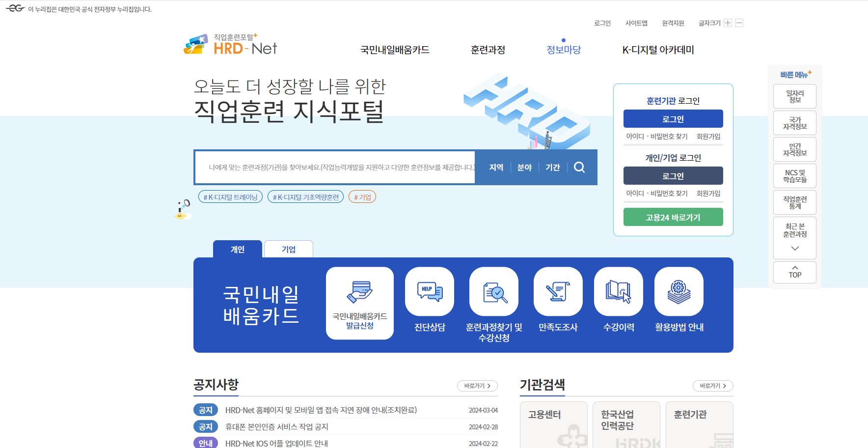
Task: Open 일자리 정보 quick menu
Action: click(795, 96)
